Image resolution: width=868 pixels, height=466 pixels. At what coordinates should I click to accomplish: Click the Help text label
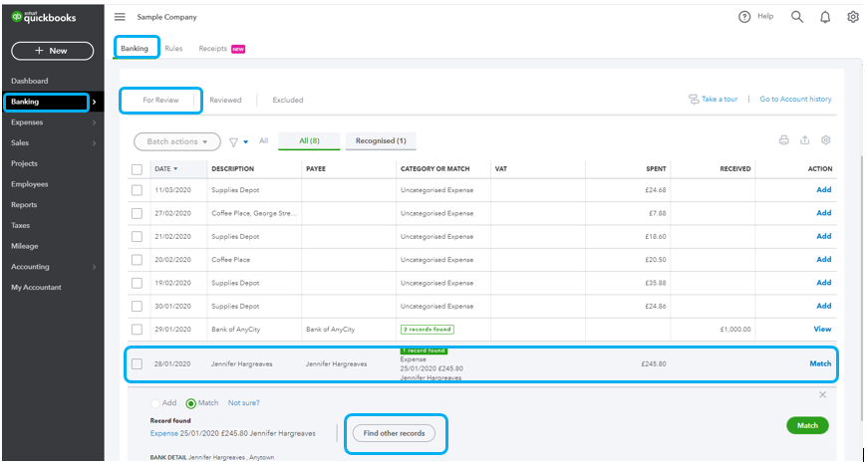pyautogui.click(x=765, y=17)
